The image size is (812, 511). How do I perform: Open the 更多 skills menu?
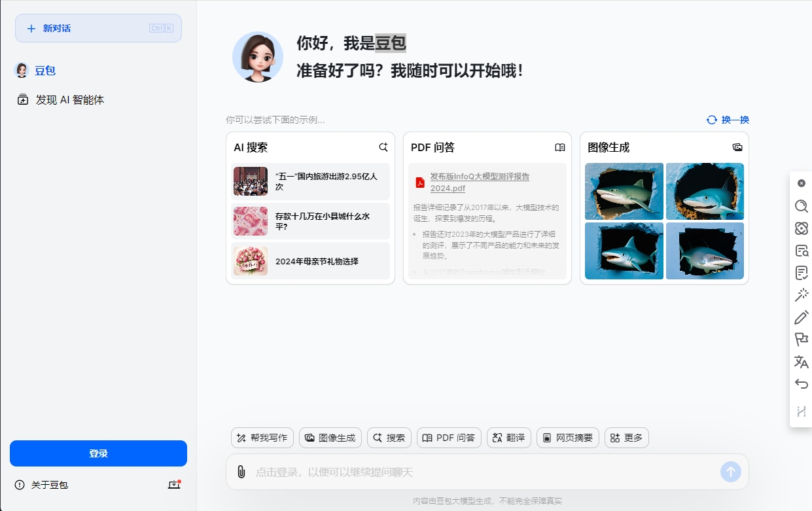pos(627,438)
